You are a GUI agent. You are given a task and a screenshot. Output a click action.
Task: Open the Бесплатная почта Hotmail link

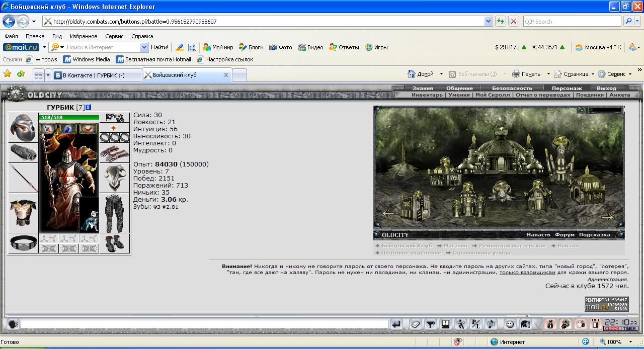[154, 59]
